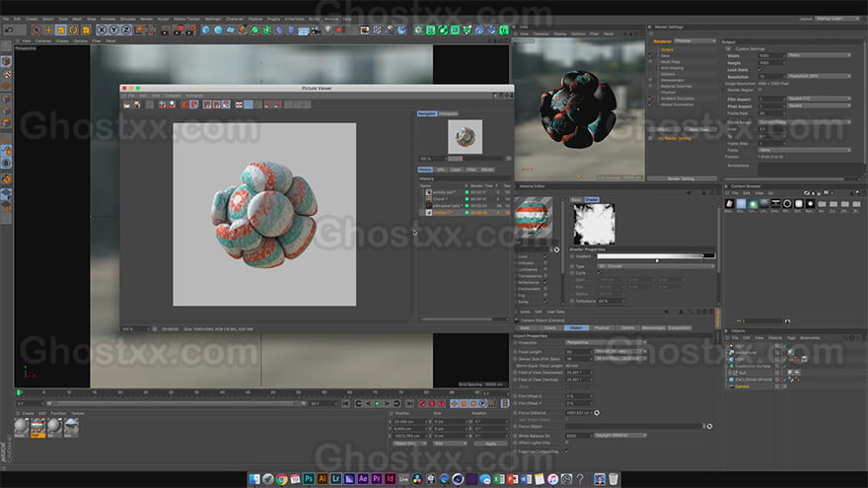Click the Render Setting button

(x=681, y=178)
